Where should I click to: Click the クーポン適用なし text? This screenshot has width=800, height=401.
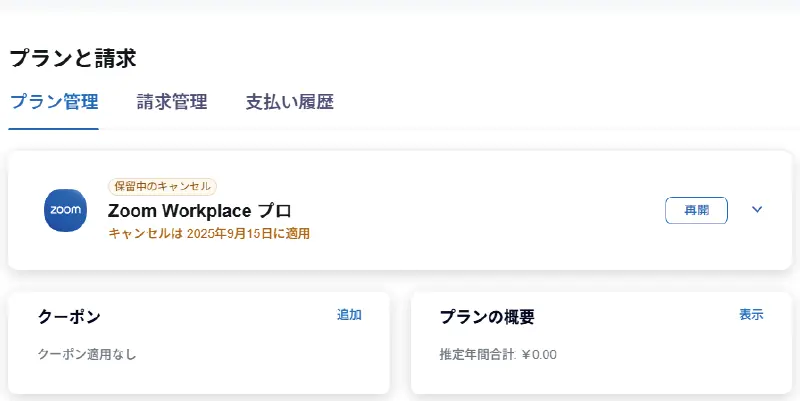(x=87, y=354)
